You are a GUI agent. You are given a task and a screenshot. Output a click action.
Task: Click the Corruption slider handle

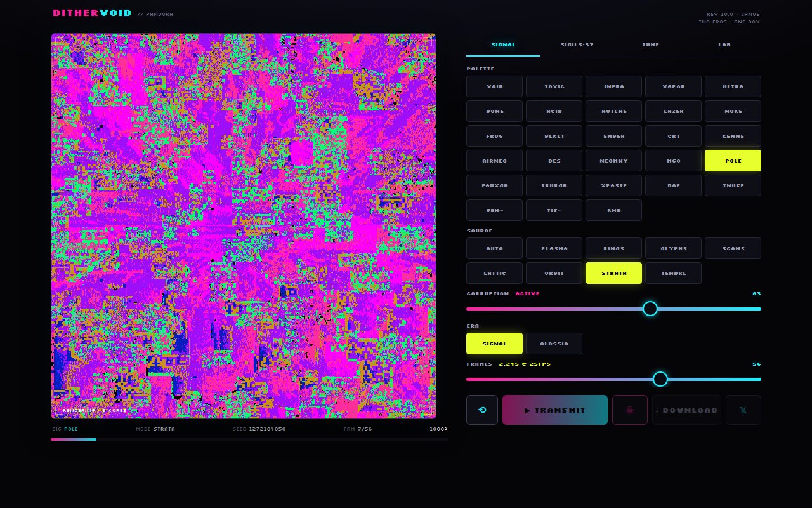point(650,309)
